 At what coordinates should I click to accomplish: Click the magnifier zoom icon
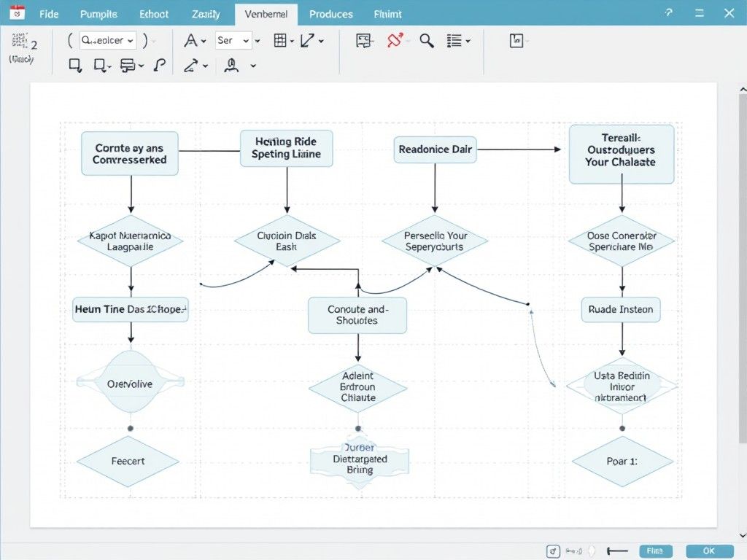(x=426, y=40)
